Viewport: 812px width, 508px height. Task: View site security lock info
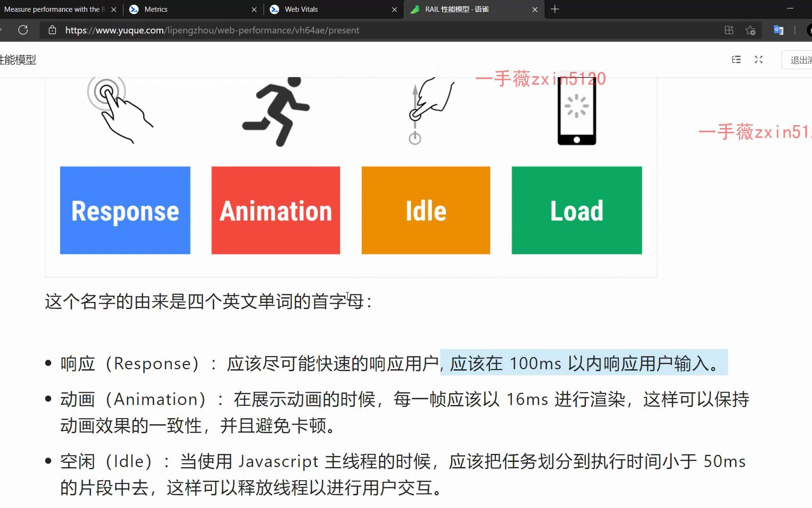tap(53, 30)
